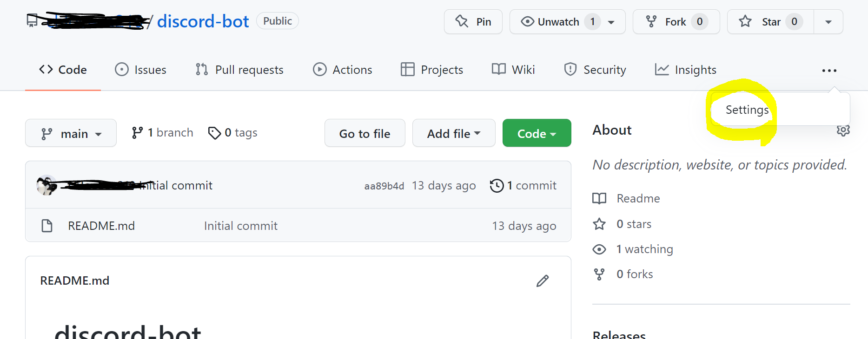Open the Security tab

click(x=595, y=70)
